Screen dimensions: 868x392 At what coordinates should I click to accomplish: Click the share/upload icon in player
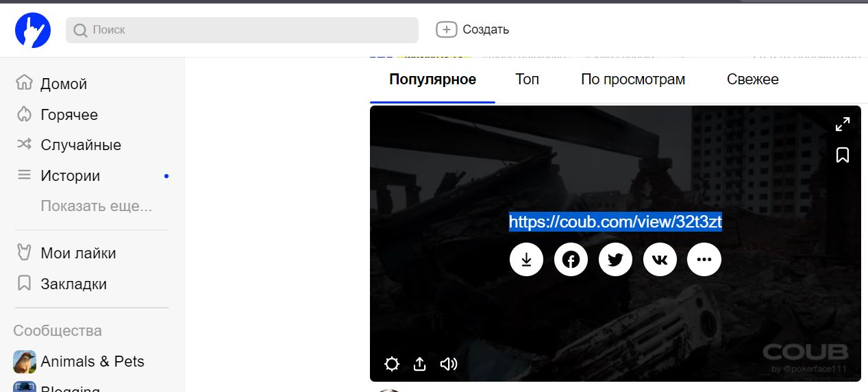tap(420, 364)
